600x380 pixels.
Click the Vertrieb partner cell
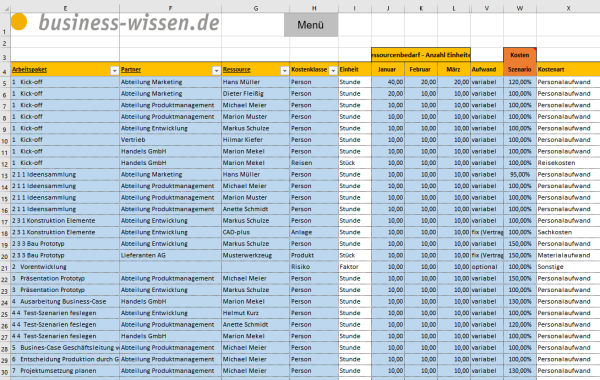tap(170, 140)
